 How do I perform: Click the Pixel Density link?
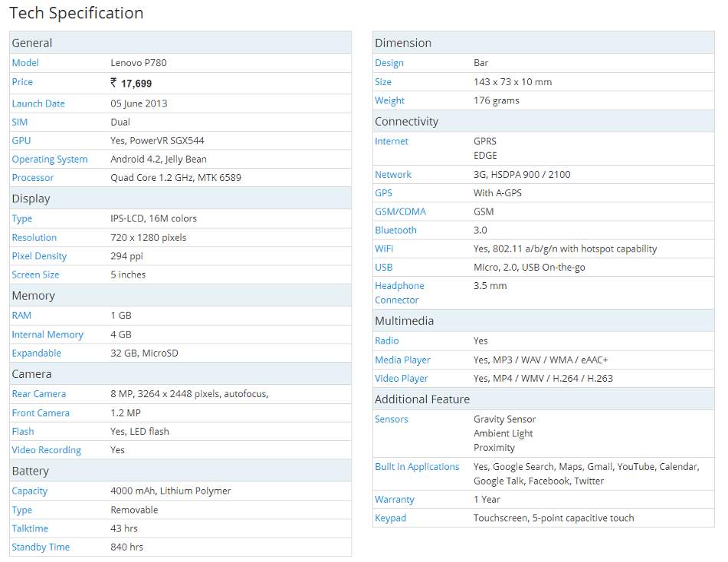39,256
